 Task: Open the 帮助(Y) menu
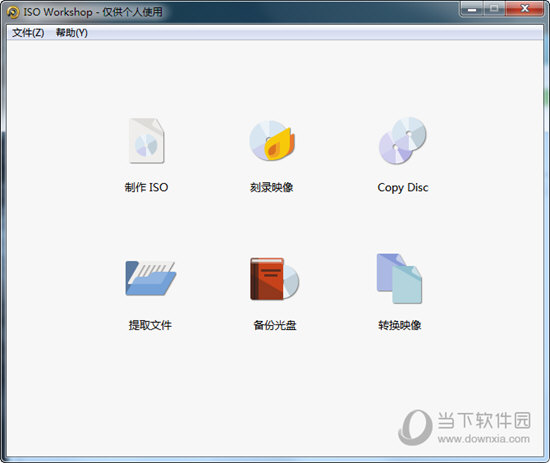click(72, 33)
